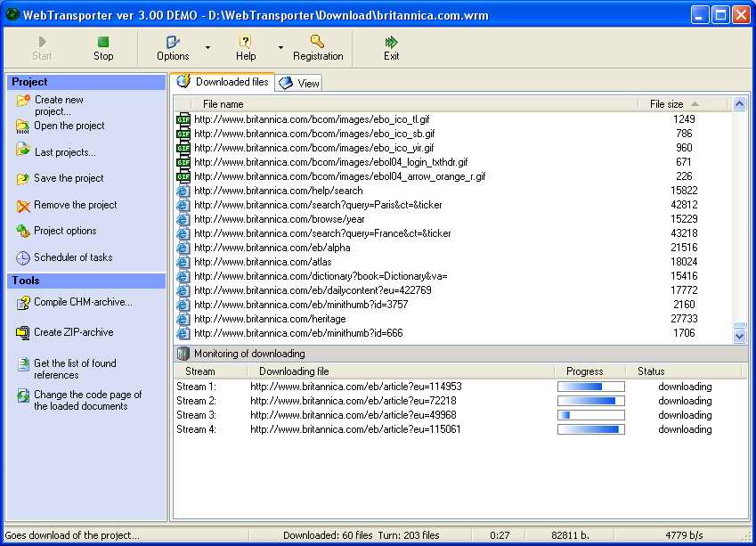Click the page icon beside the atlas row

tap(183, 262)
